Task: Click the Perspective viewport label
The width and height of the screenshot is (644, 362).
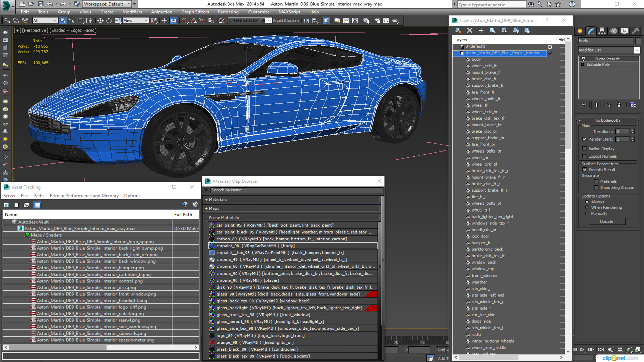Action: [x=35, y=31]
